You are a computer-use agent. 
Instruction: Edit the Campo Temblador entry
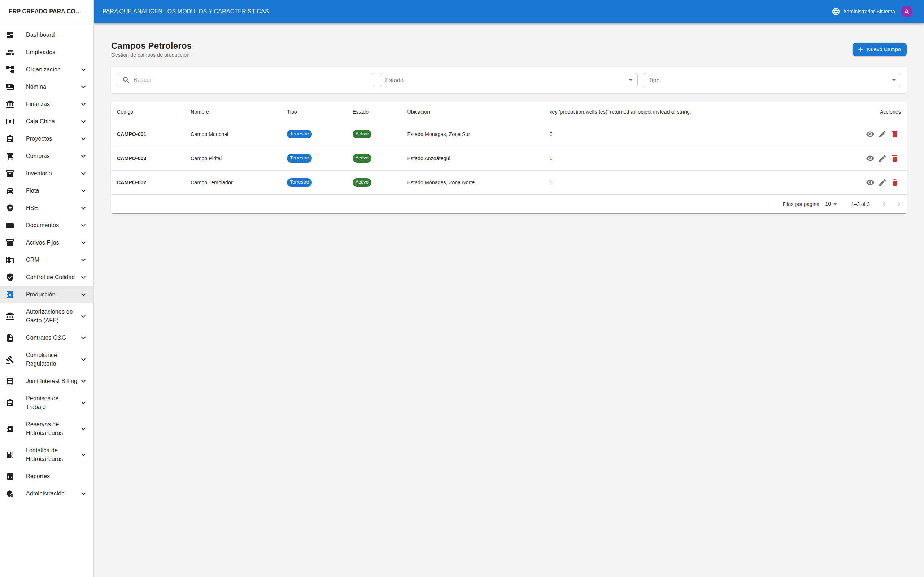[882, 182]
